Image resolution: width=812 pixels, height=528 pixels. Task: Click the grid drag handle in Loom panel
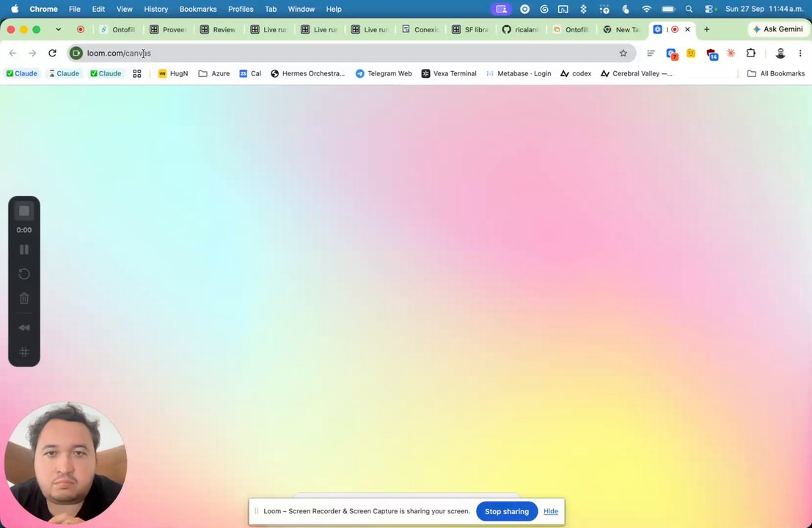point(23,352)
